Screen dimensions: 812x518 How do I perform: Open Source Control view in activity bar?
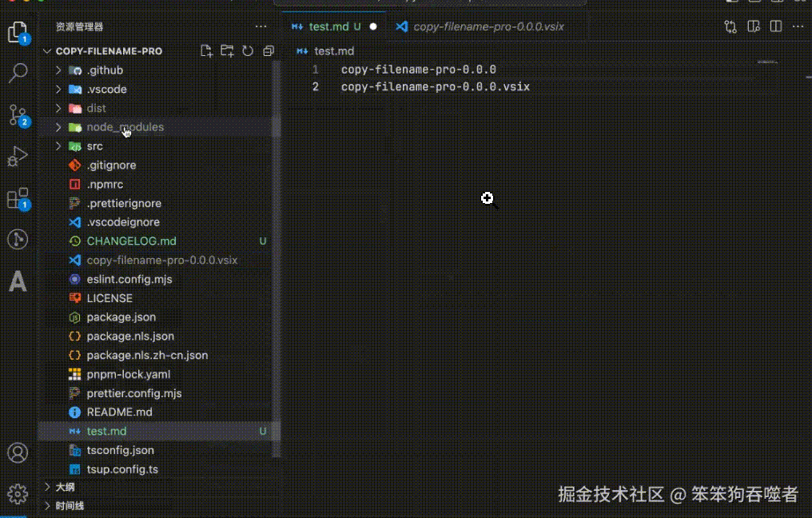(x=18, y=115)
